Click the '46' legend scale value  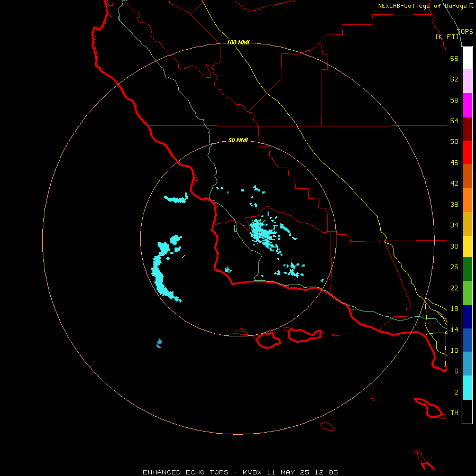[454, 163]
